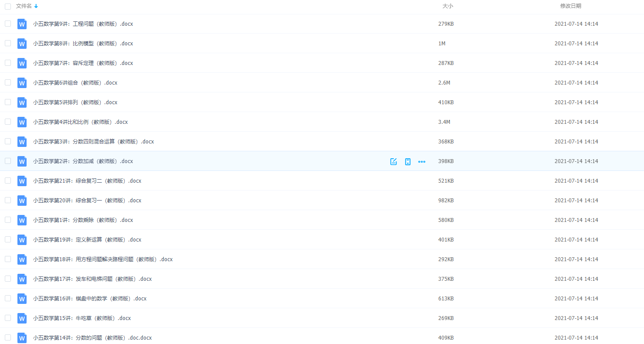Click the 文件名 column header text

pos(24,6)
